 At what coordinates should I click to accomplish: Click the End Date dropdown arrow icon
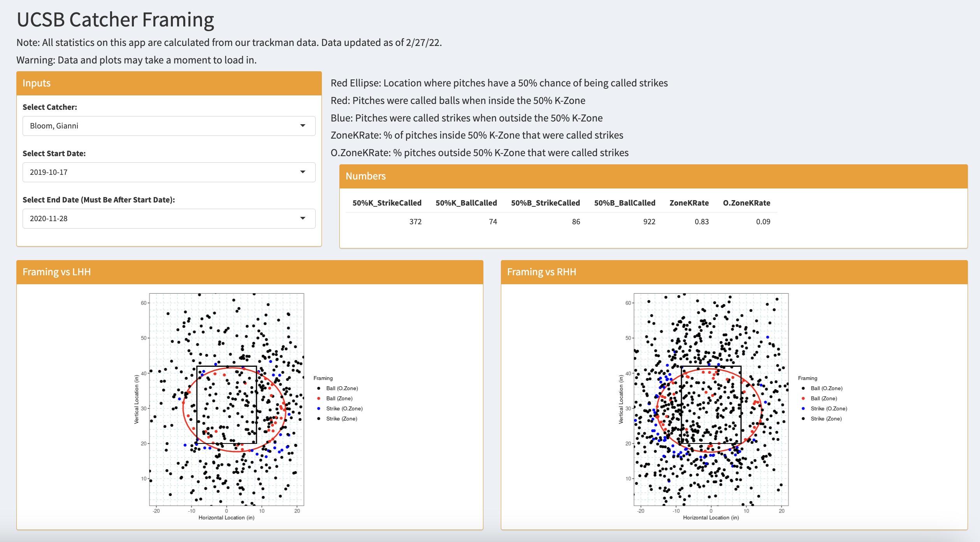click(x=302, y=218)
